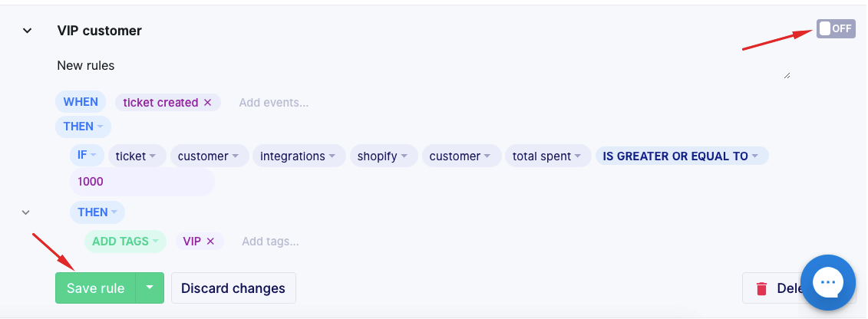Open the IS GREATER OR EQUAL TO dropdown

click(x=682, y=156)
